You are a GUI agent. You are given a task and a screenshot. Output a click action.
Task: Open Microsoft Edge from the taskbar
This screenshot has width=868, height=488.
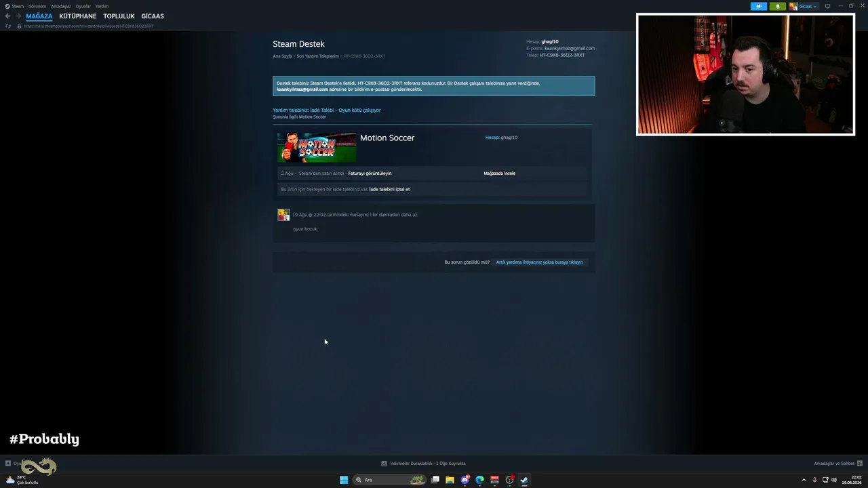tap(479, 480)
